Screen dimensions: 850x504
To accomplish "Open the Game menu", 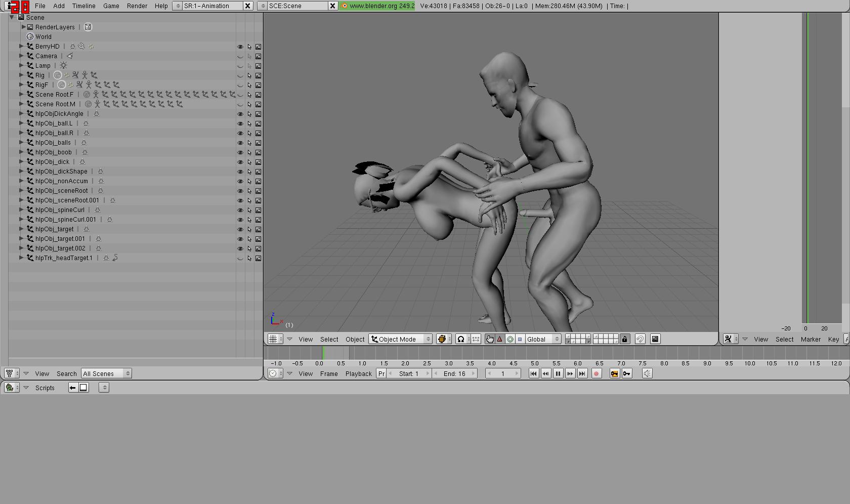I will pyautogui.click(x=111, y=6).
